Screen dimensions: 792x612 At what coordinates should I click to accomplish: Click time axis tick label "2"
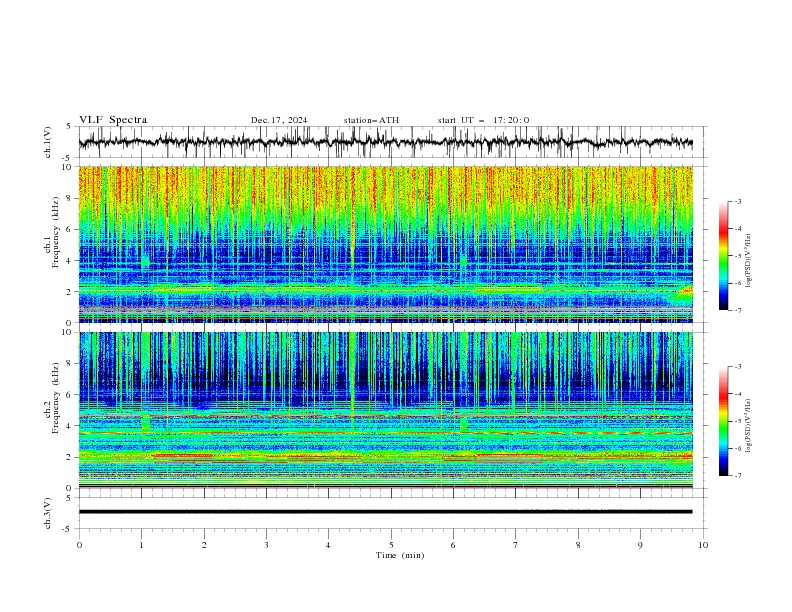point(204,545)
